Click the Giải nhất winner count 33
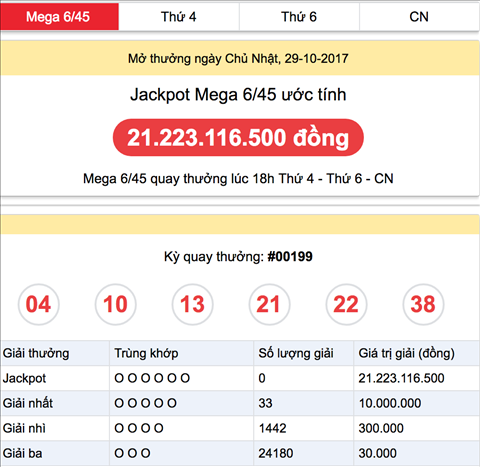Image resolution: width=480 pixels, height=467 pixels. [x=266, y=403]
